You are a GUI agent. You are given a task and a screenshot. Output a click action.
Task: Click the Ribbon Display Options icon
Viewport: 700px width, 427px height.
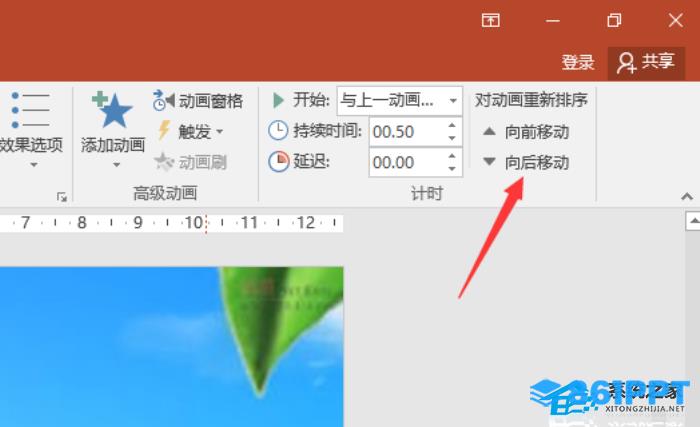pyautogui.click(x=490, y=20)
